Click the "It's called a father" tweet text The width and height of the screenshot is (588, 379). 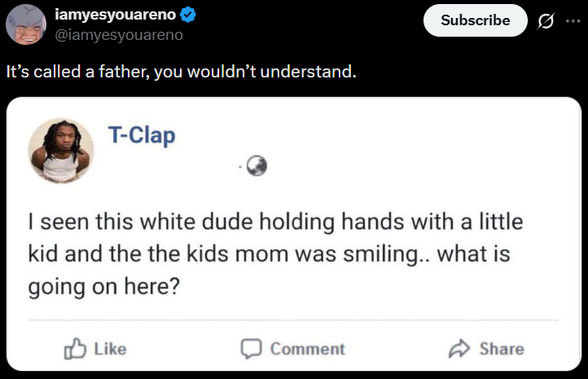tap(181, 72)
